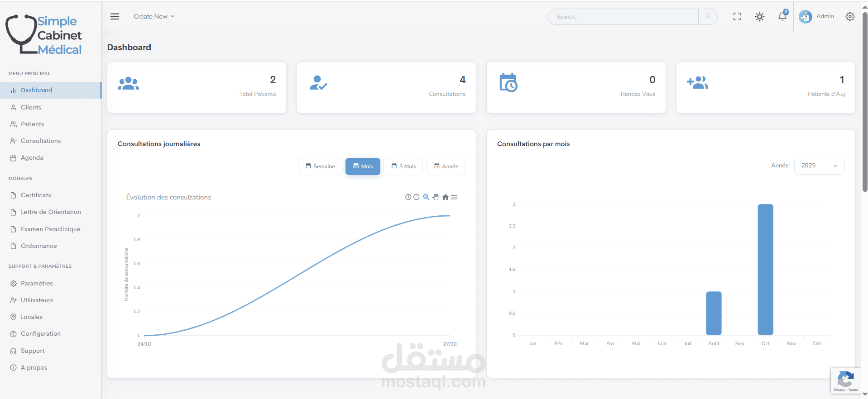Click the Admin avatar image
Screen dimensions: 868x399
(x=805, y=17)
